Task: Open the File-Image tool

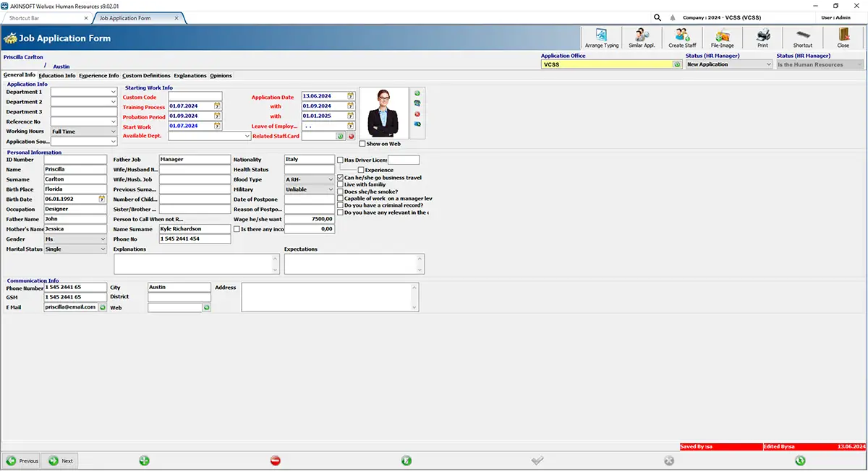Action: [722, 38]
